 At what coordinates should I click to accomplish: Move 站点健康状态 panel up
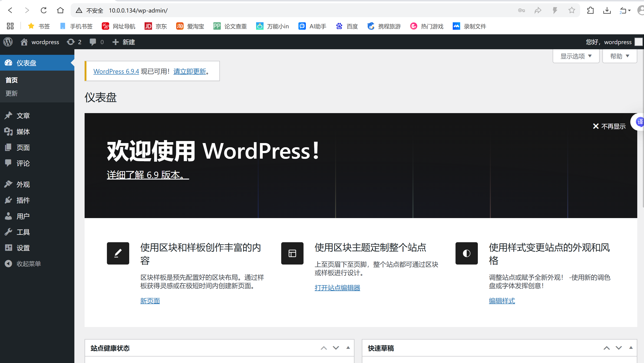[x=324, y=348]
